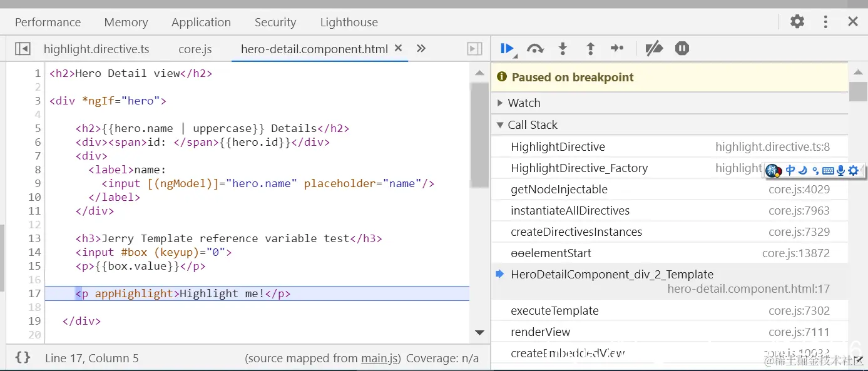Toggle Chinese mode in IME toolbar
Image resolution: width=868 pixels, height=371 pixels.
coord(790,170)
